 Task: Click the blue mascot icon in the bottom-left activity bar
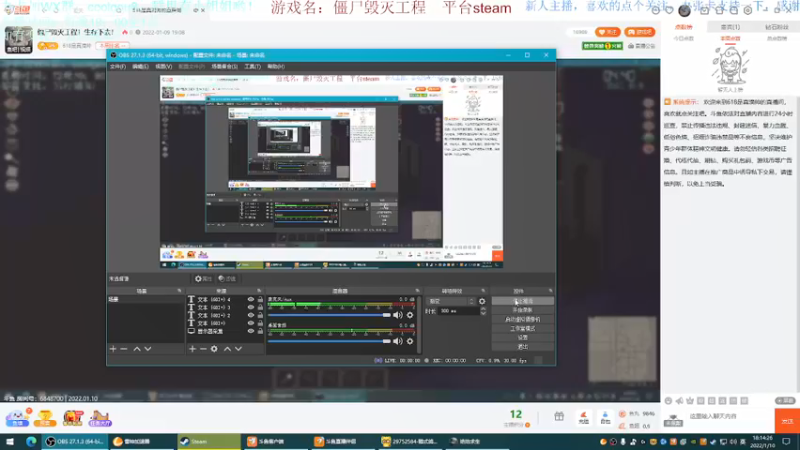17,418
